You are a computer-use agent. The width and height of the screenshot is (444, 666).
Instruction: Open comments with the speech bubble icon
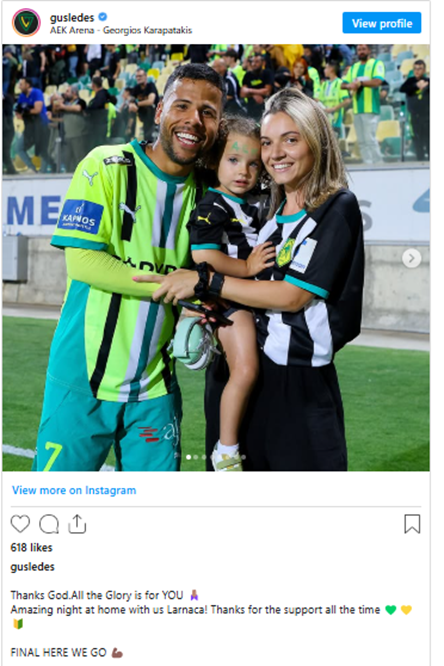coord(49,524)
